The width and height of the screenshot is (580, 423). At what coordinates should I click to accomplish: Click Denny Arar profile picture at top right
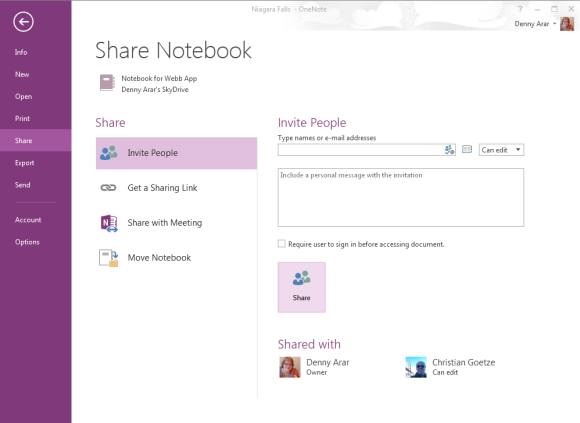567,24
